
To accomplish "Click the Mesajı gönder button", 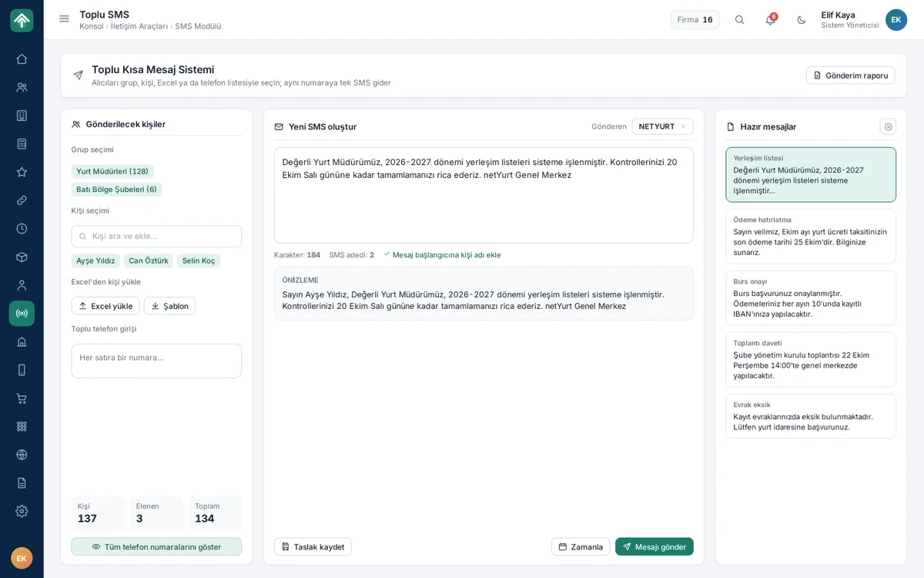I will [654, 546].
